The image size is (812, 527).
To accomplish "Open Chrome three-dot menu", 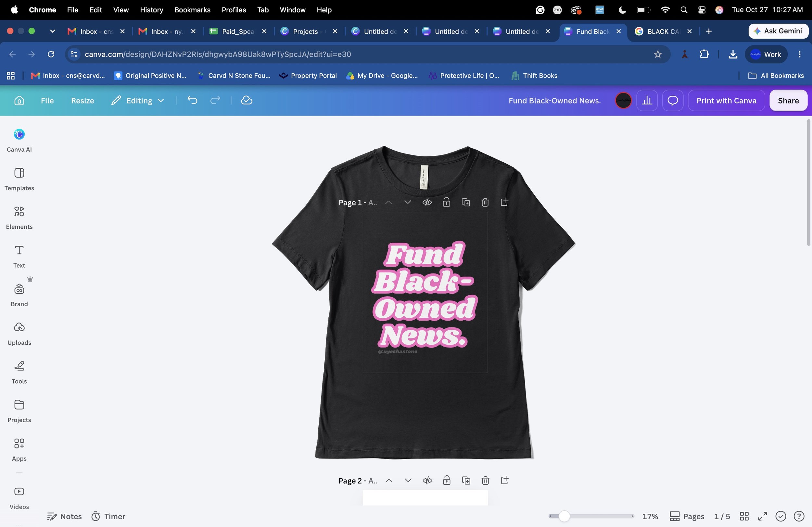I will pyautogui.click(x=799, y=54).
